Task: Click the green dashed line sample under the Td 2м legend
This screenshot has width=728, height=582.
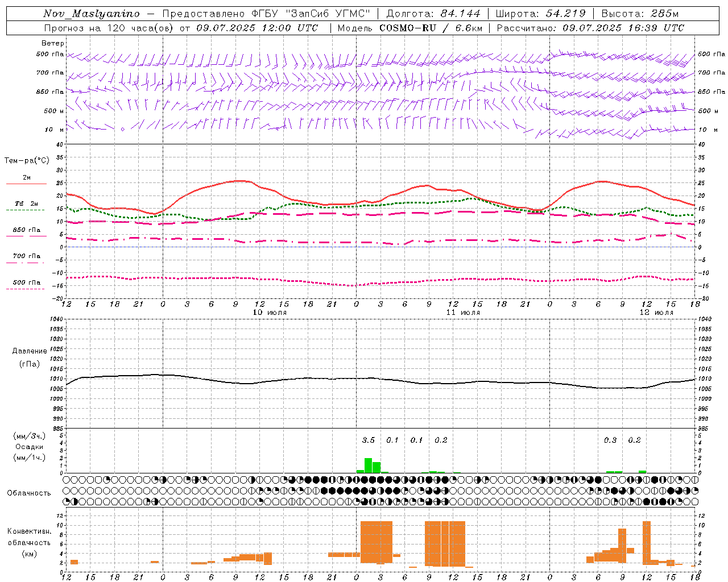Action: tap(26, 210)
